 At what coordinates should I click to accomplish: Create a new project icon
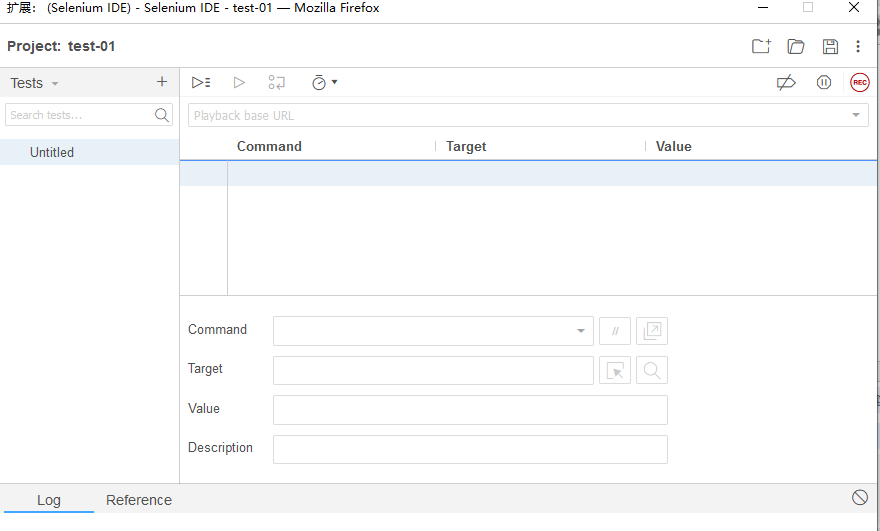761,46
